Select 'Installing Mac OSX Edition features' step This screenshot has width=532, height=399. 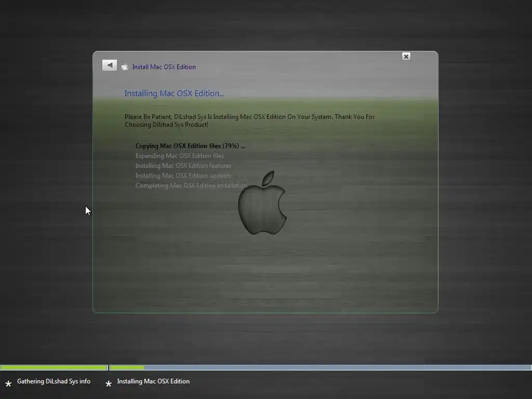pos(183,166)
